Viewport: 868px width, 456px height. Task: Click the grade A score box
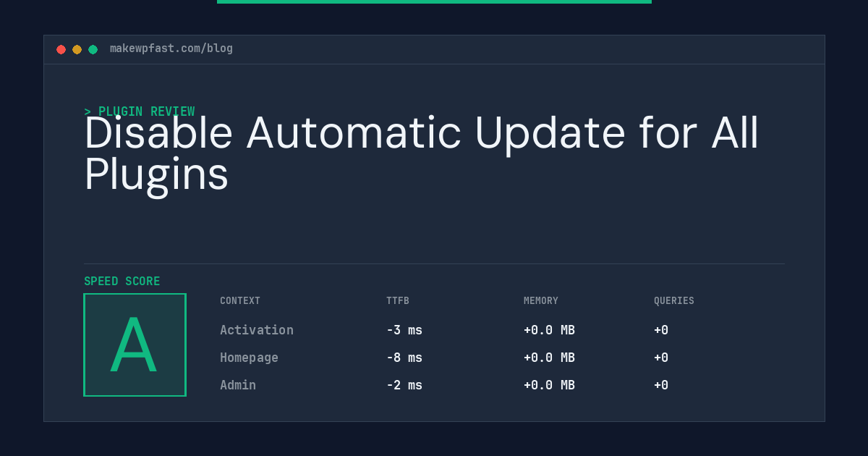pos(135,345)
